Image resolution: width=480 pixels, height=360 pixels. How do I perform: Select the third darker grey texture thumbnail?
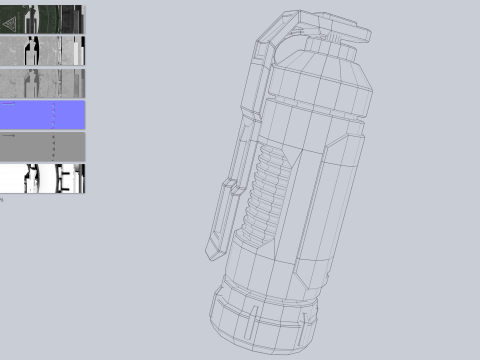tap(42, 83)
